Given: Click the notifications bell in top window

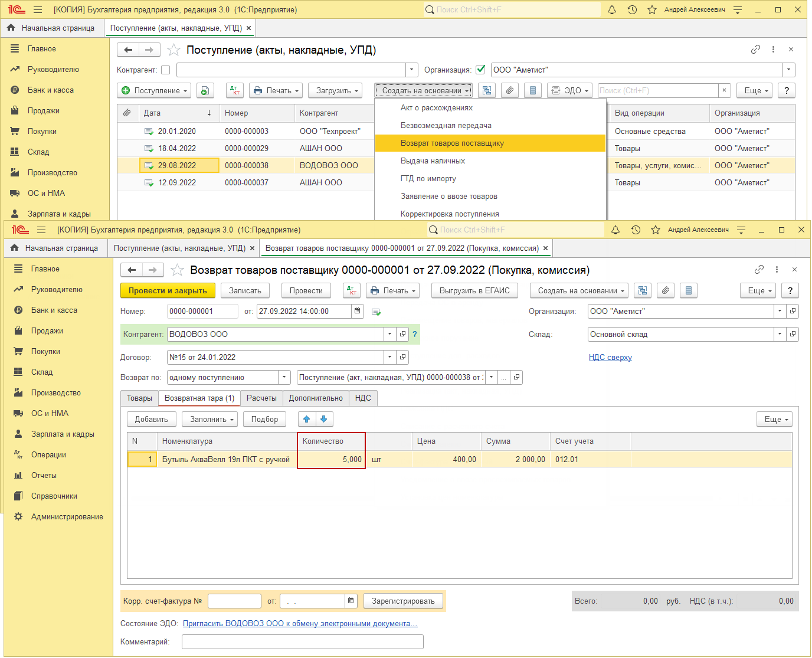Looking at the screenshot, I should coord(612,10).
